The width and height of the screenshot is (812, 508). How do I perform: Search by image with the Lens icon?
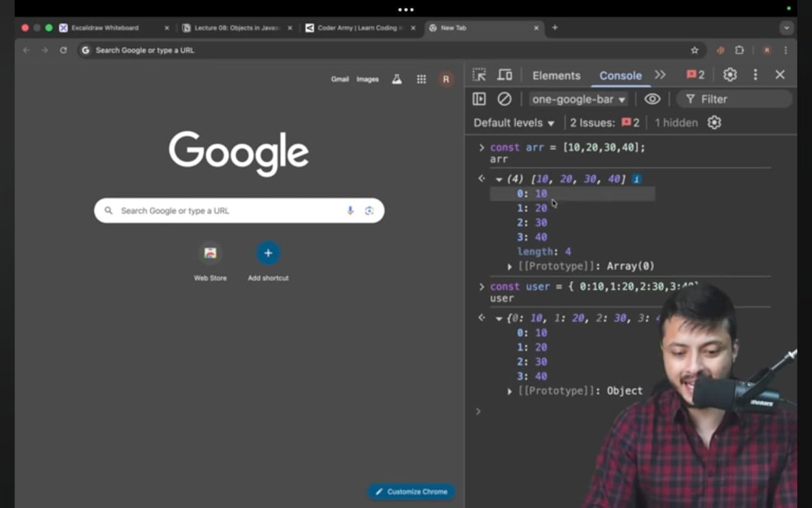[369, 211]
